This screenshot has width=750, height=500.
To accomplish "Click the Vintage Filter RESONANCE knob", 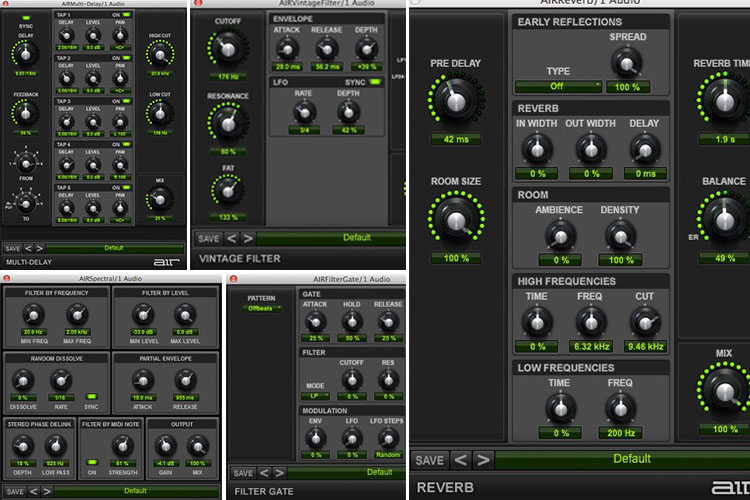I will pos(228,123).
